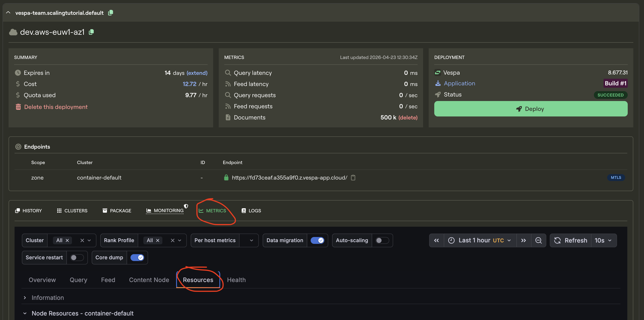Viewport: 644px width, 320px height.
Task: Click the Deploy button
Action: 530,109
